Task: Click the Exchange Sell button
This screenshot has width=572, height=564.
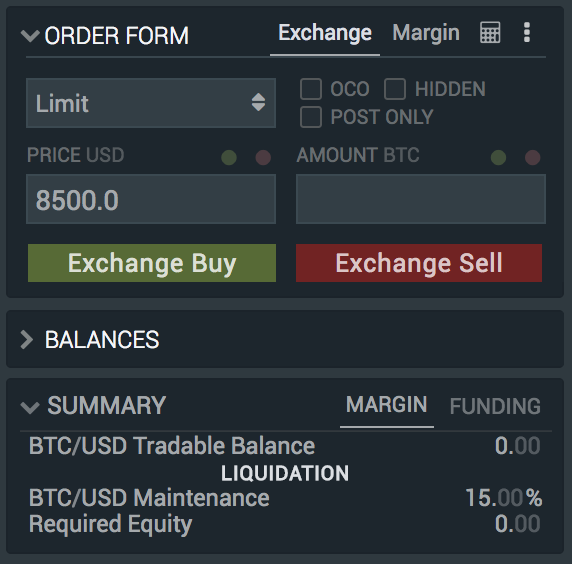Action: (419, 263)
